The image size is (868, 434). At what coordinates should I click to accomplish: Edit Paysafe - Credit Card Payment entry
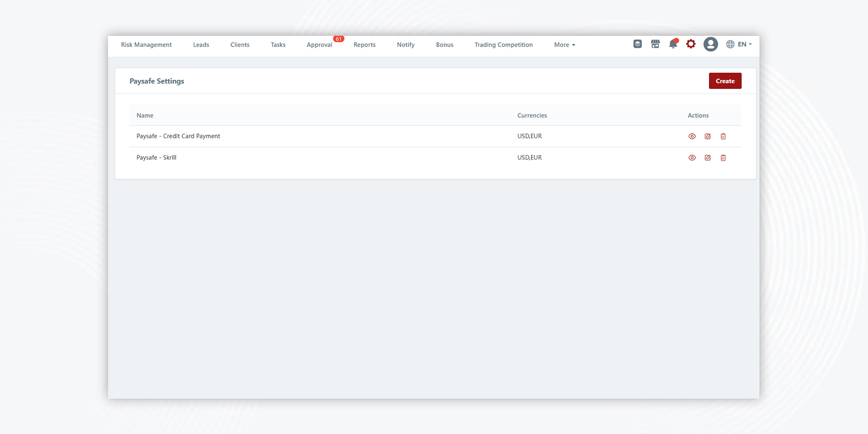point(707,136)
